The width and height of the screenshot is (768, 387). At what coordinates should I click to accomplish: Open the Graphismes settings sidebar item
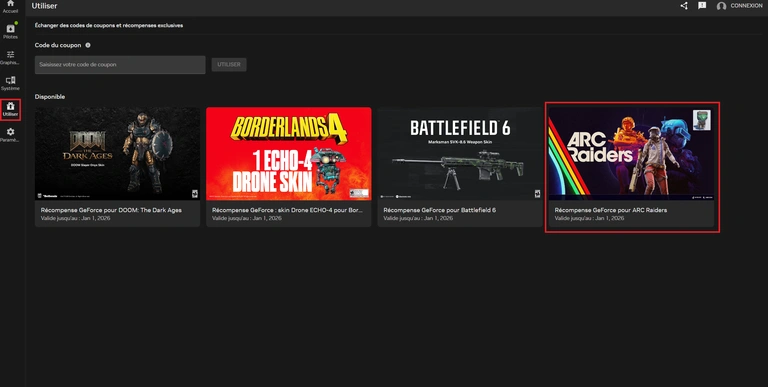(x=10, y=57)
